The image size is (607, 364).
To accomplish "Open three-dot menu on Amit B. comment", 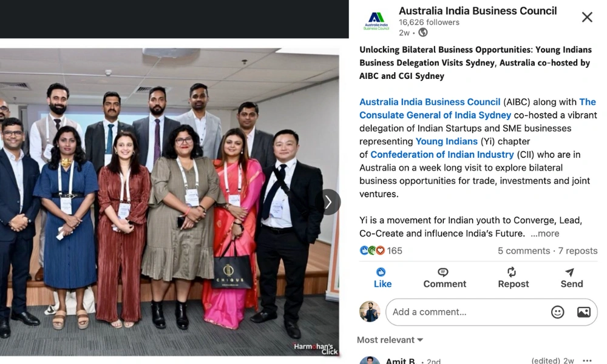I will point(587,360).
